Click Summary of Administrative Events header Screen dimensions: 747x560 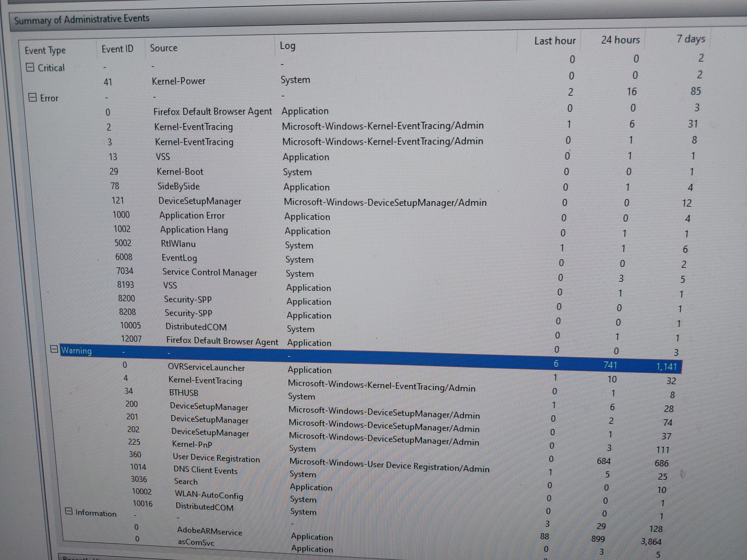[x=81, y=19]
